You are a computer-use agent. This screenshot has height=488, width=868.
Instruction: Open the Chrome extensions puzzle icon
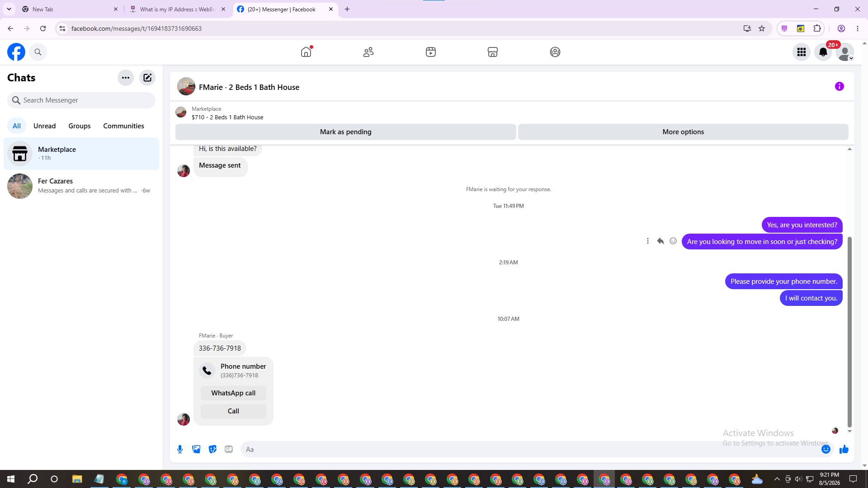point(817,28)
